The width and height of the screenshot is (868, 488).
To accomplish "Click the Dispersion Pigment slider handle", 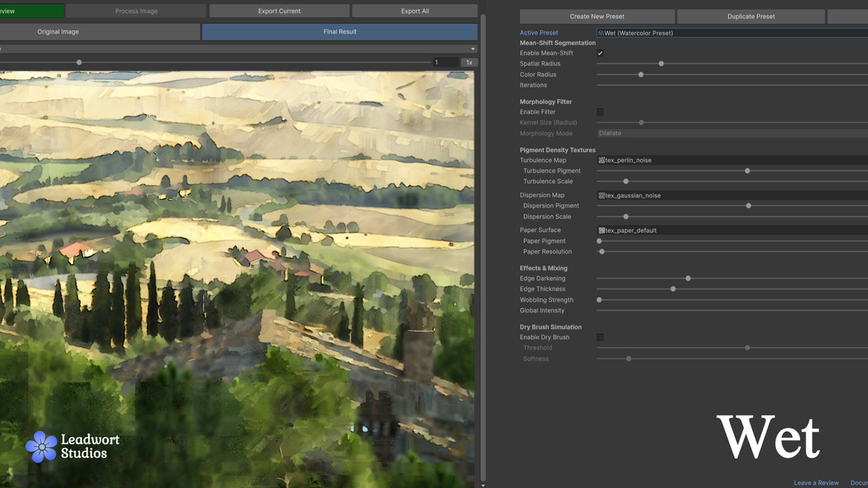I will pyautogui.click(x=749, y=206).
